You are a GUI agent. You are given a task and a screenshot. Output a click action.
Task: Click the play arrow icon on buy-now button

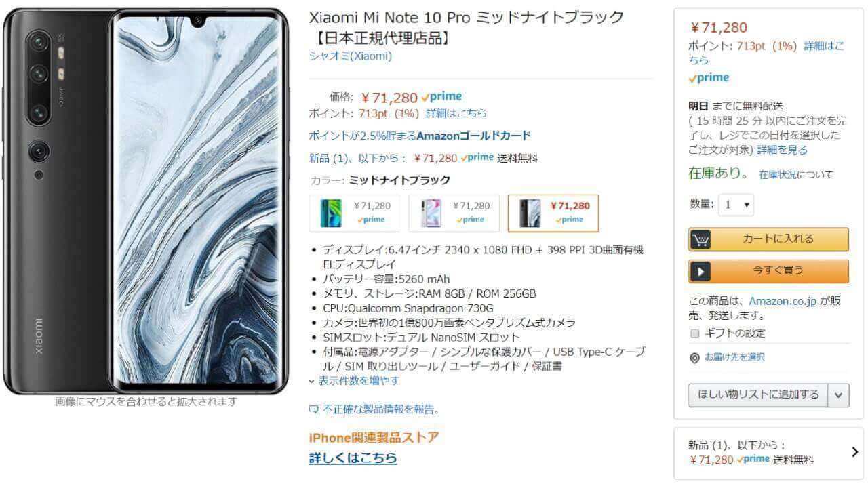701,272
